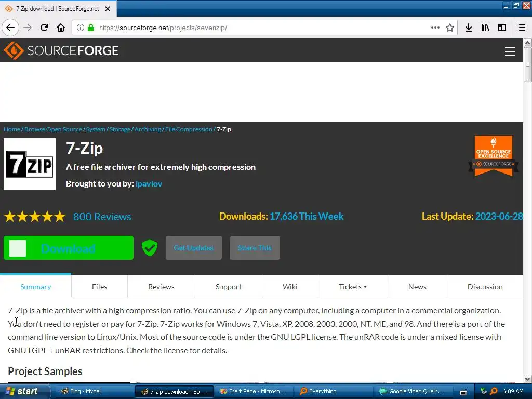Reload the page with the refresh icon
Viewport: 532px width, 399px height.
[44, 28]
